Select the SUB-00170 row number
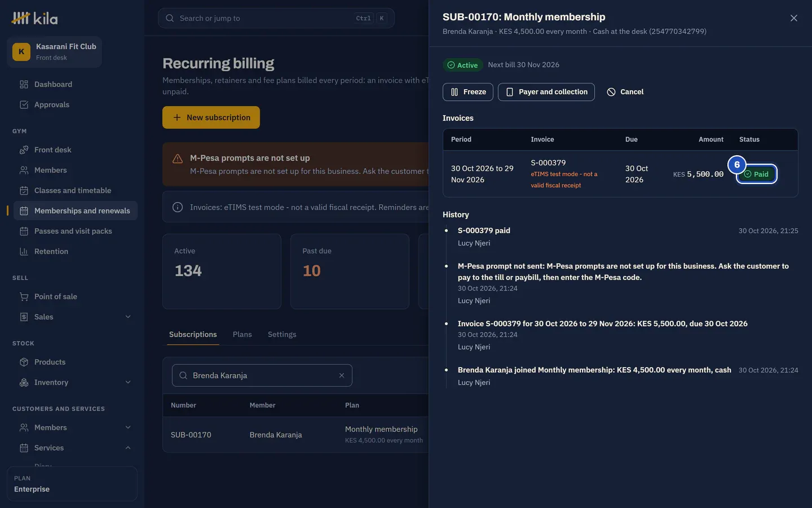This screenshot has width=812, height=508. [x=191, y=435]
